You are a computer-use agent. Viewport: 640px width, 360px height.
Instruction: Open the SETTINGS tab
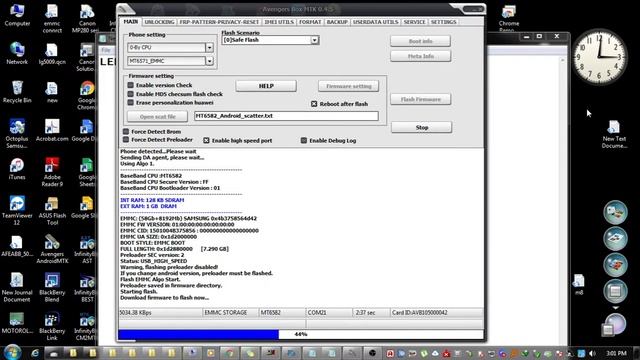click(444, 22)
